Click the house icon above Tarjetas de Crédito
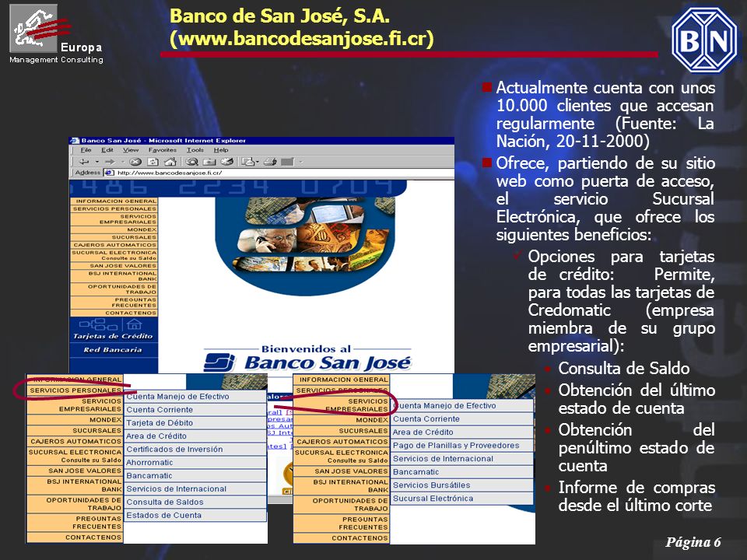Screen dimensions: 747x560 tap(135, 324)
